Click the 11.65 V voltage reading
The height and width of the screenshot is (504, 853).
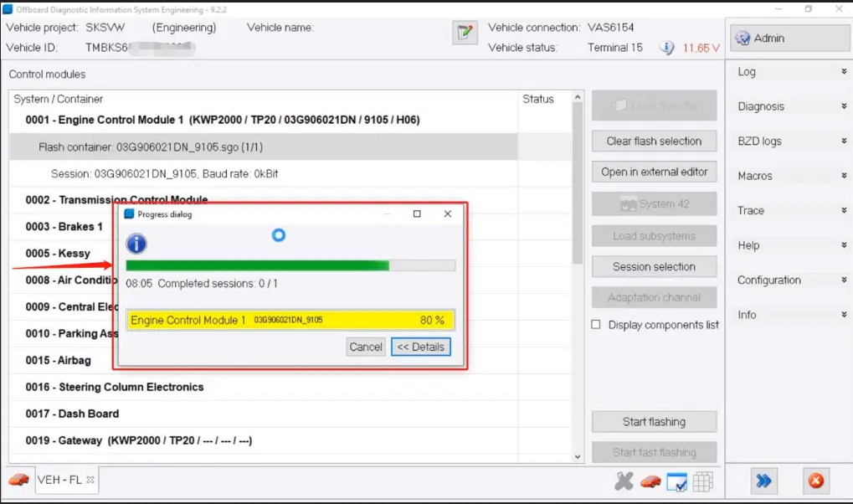click(701, 48)
